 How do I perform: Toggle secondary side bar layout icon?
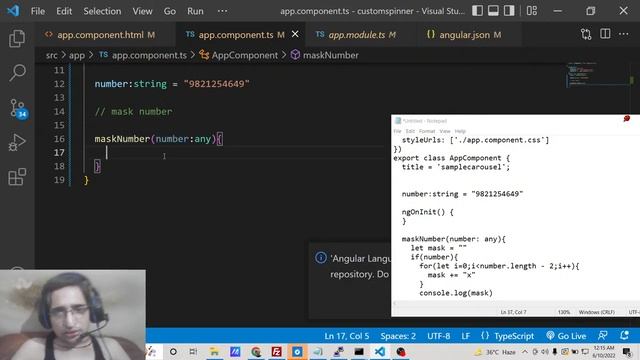click(509, 11)
